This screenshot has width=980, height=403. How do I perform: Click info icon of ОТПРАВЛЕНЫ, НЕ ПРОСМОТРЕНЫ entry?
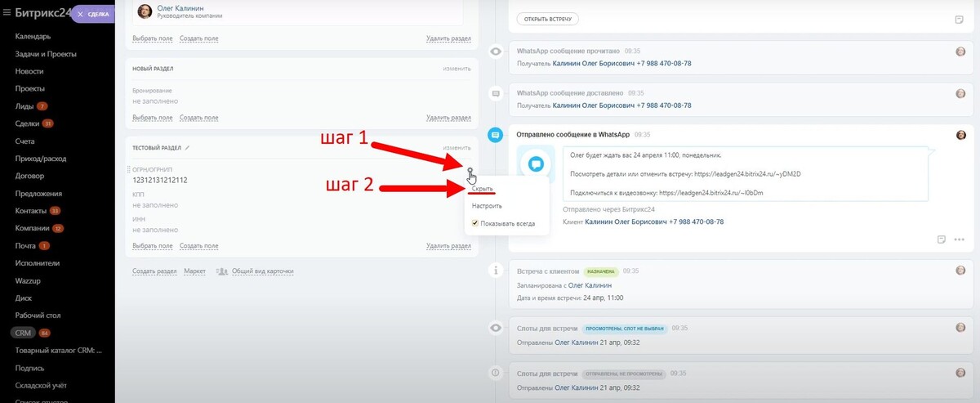[x=495, y=372]
